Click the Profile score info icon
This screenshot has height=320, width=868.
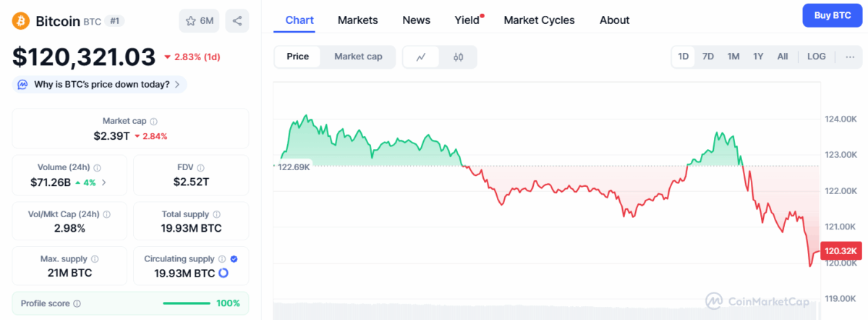[x=77, y=303]
